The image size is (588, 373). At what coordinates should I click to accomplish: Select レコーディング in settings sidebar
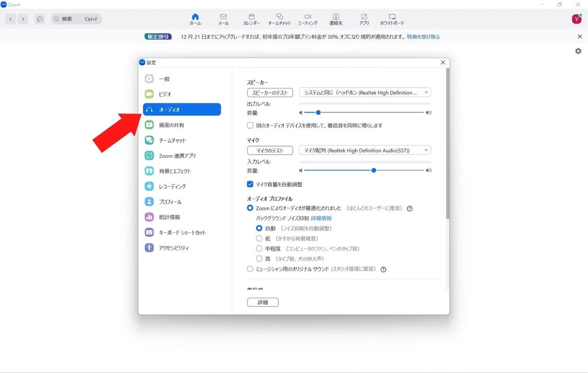(182, 186)
